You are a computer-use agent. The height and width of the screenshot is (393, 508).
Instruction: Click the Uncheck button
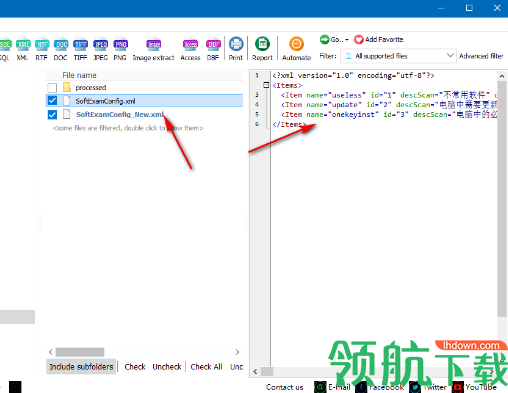click(x=167, y=367)
